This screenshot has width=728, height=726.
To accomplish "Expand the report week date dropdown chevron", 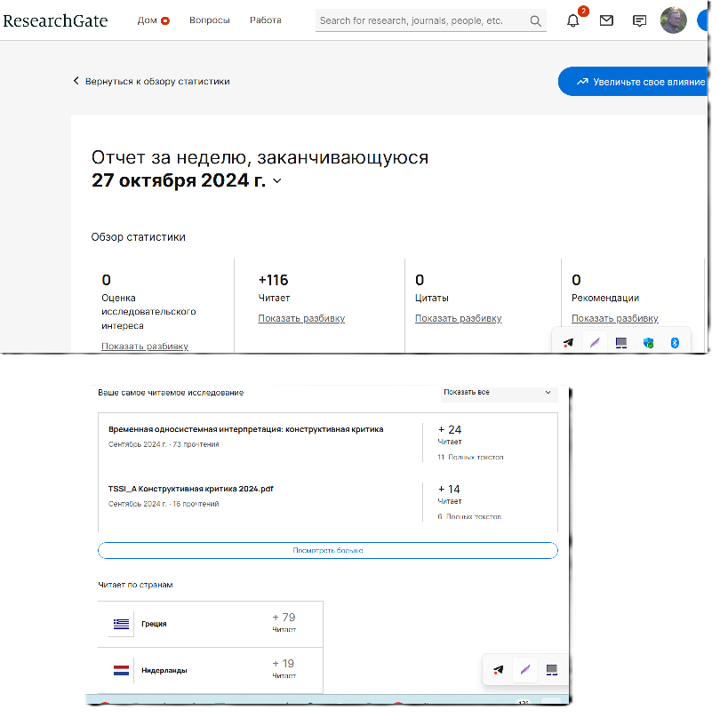I will click(x=277, y=181).
